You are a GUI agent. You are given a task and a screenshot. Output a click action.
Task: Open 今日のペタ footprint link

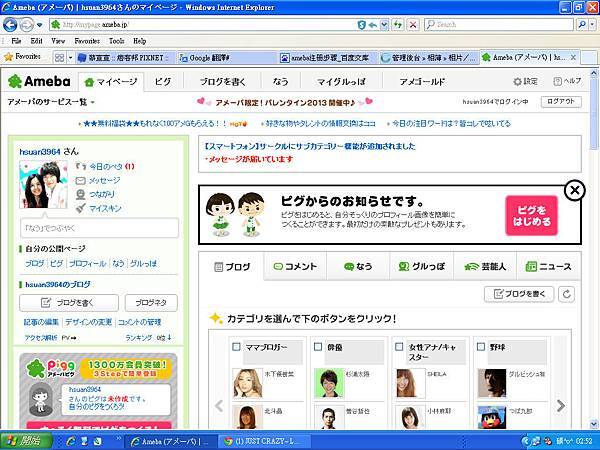click(x=105, y=166)
